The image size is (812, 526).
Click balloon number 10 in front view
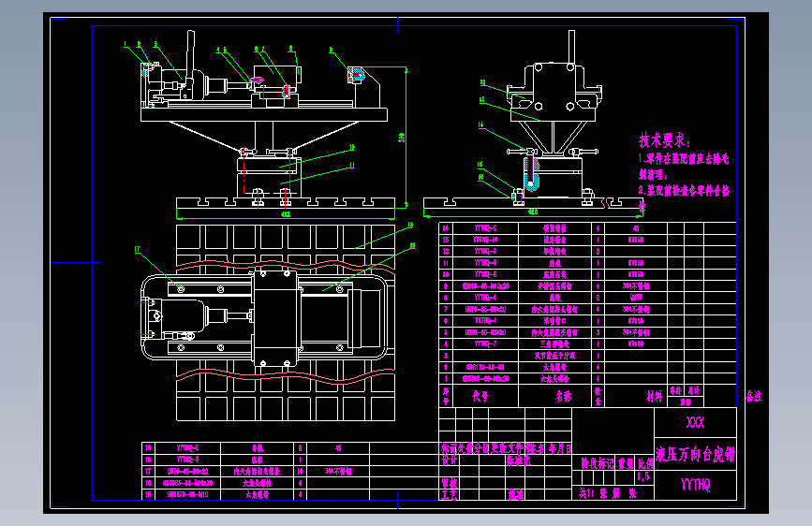point(351,148)
